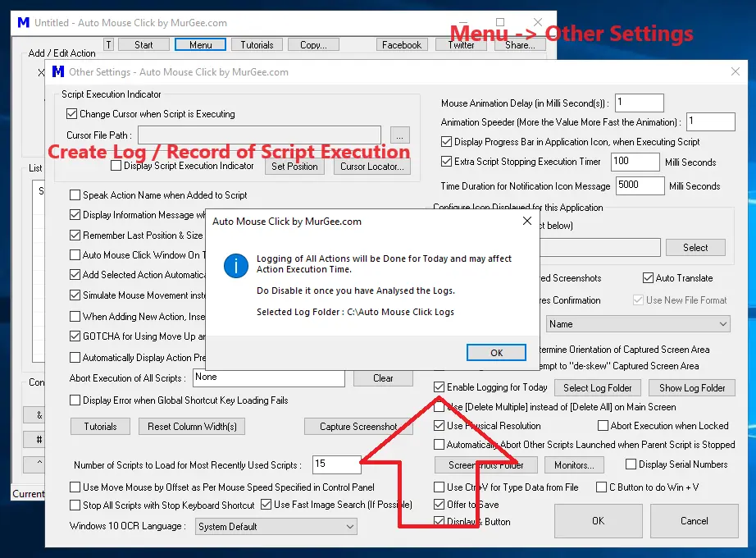756x558 pixels.
Task: Enable Stop All Scripts with Stop Keyboard Shortcut
Action: click(x=75, y=505)
